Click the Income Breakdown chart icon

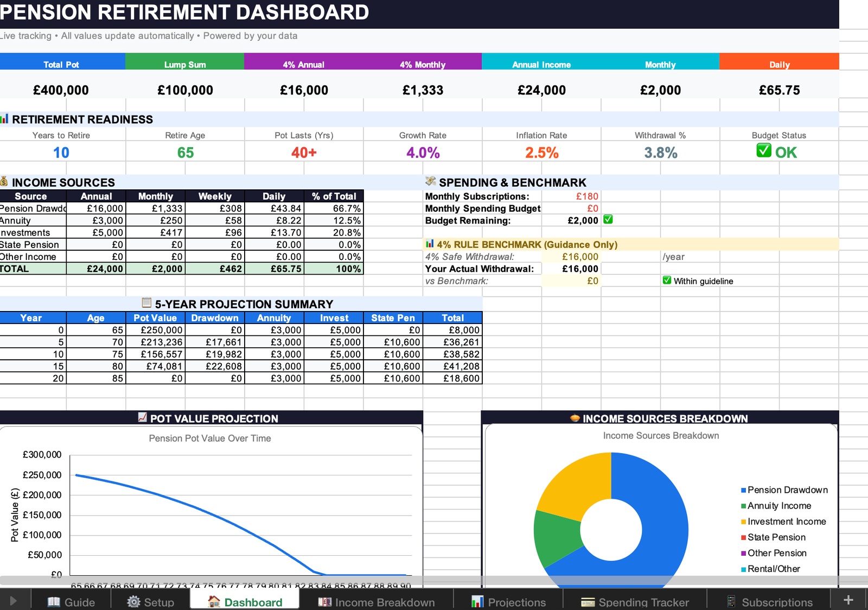pos(324,602)
